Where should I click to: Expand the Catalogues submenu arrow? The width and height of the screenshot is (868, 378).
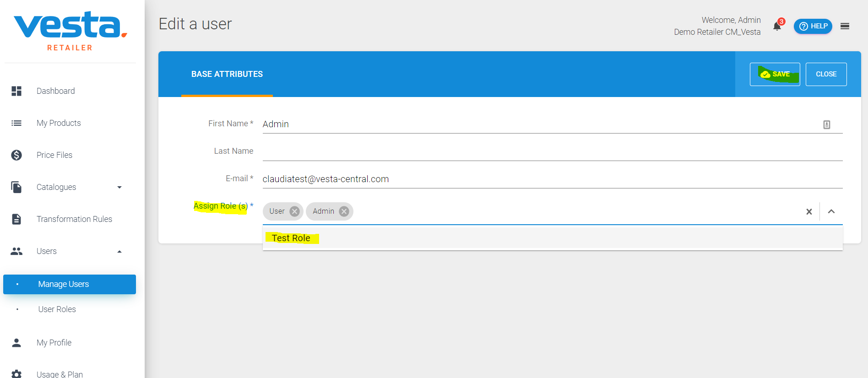[119, 187]
